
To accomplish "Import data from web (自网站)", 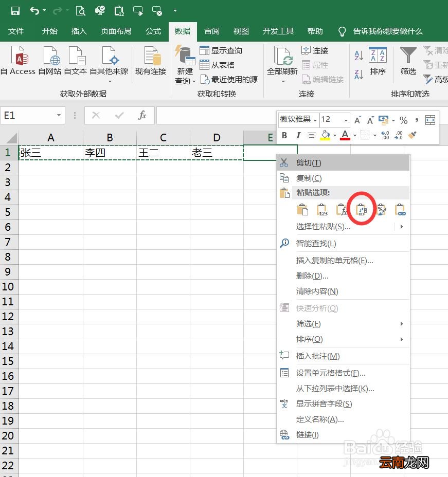I will pyautogui.click(x=50, y=61).
